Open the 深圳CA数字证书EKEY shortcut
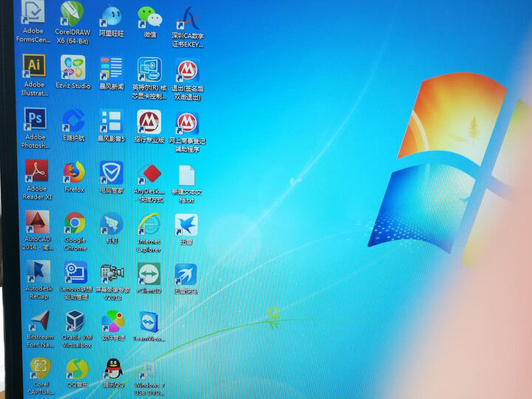Image resolution: width=532 pixels, height=399 pixels. click(187, 18)
